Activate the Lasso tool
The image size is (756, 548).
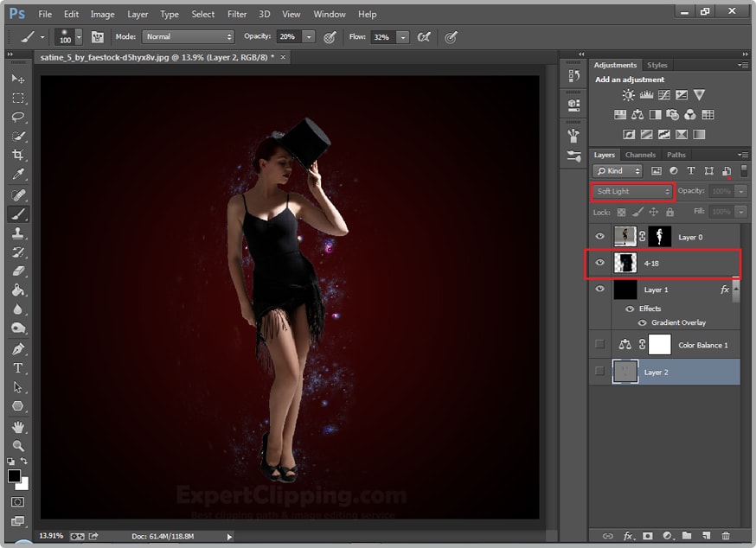tap(19, 117)
